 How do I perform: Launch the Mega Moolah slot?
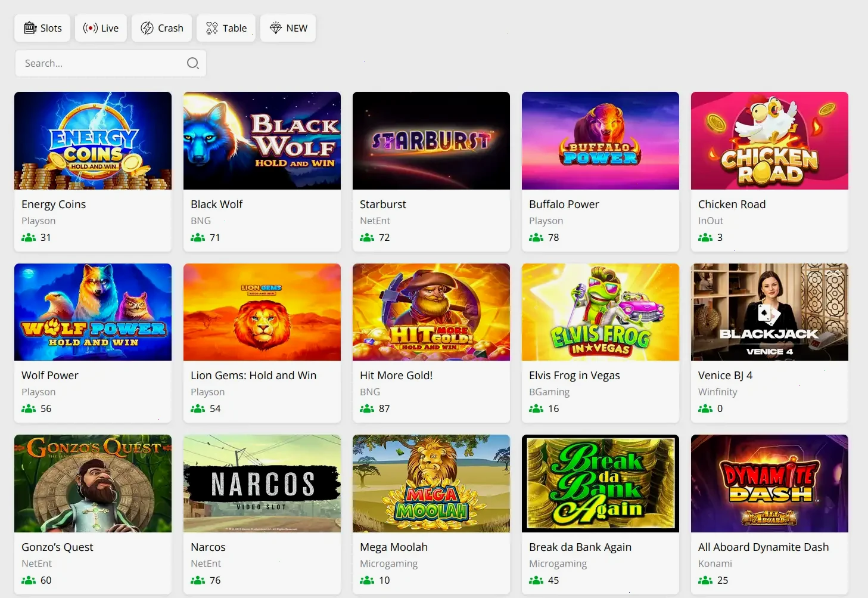coord(431,484)
